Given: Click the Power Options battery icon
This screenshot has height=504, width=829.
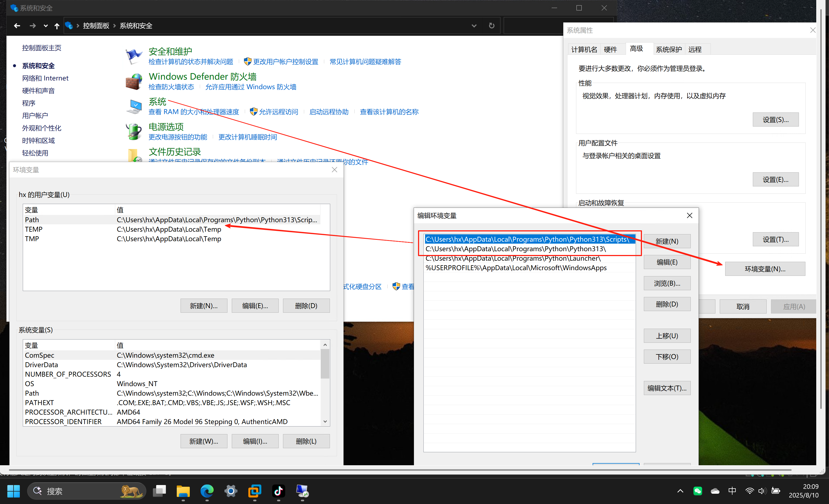Looking at the screenshot, I should coord(134,131).
